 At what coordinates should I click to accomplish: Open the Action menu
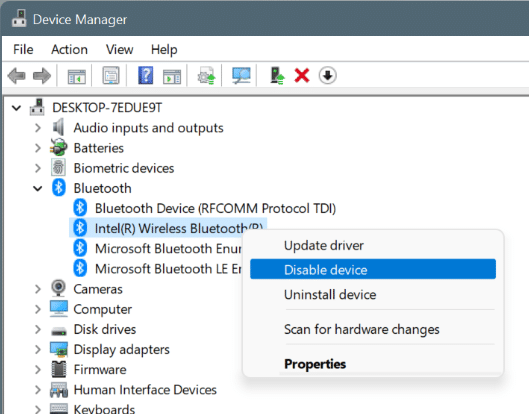tap(69, 50)
